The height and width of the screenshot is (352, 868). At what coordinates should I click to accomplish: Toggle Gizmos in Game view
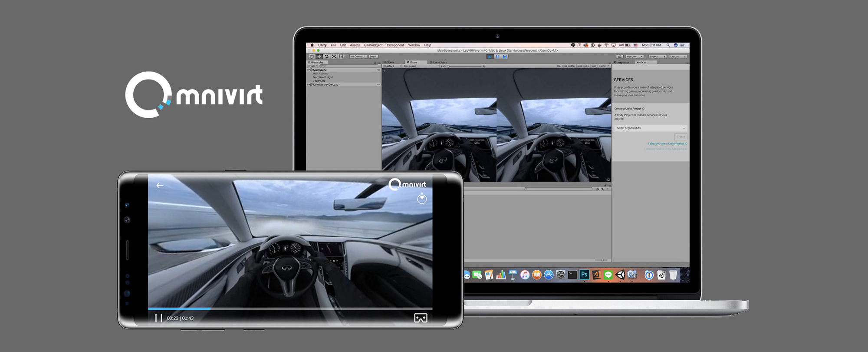pyautogui.click(x=603, y=66)
